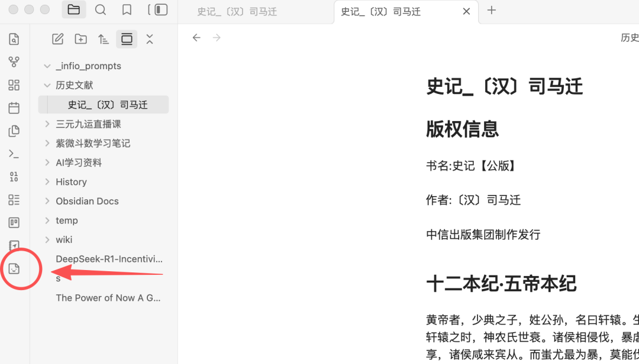This screenshot has width=639, height=364.
Task: Open a new tab with plus icon
Action: coord(492,10)
